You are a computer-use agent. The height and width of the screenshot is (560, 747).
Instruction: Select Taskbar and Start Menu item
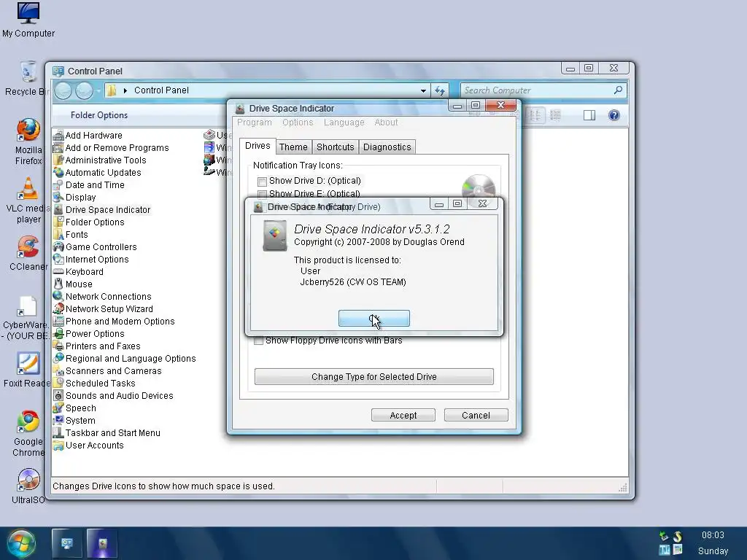coord(107,433)
